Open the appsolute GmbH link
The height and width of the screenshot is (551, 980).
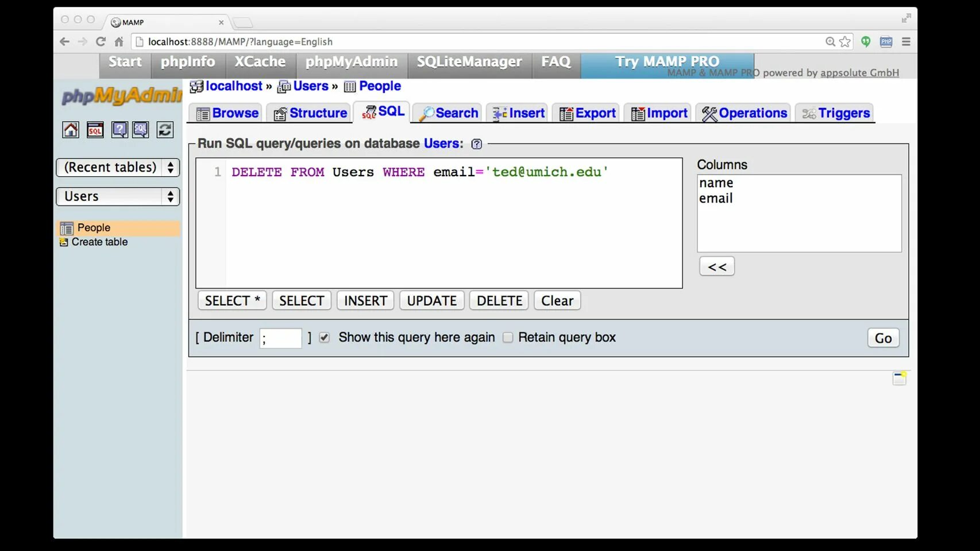pyautogui.click(x=859, y=73)
